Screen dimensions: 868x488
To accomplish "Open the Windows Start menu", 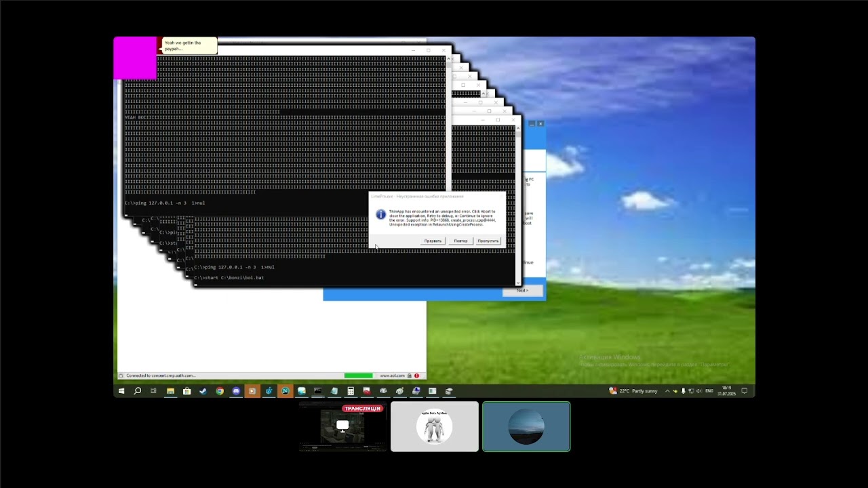I will point(121,391).
